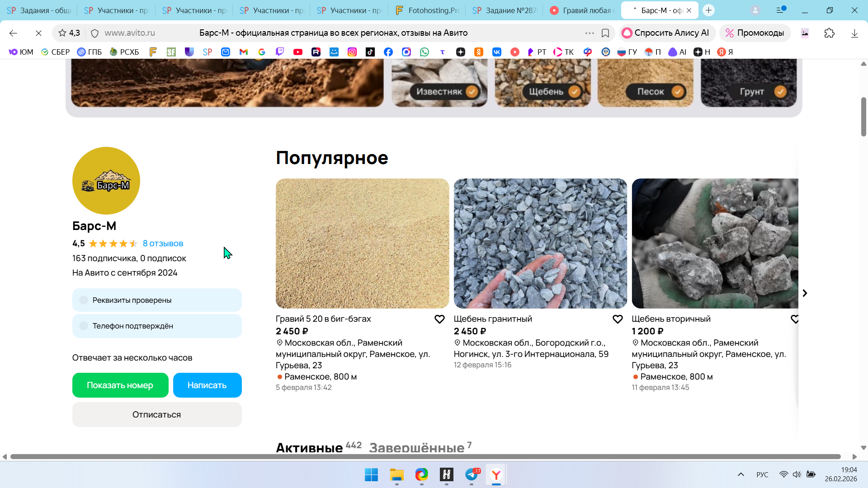Open YouTube bookmark icon
This screenshot has height=488, width=868.
(297, 52)
